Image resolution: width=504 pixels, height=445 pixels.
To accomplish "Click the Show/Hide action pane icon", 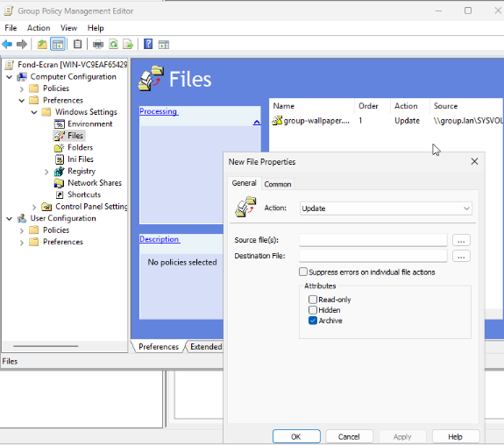I will pos(164,45).
